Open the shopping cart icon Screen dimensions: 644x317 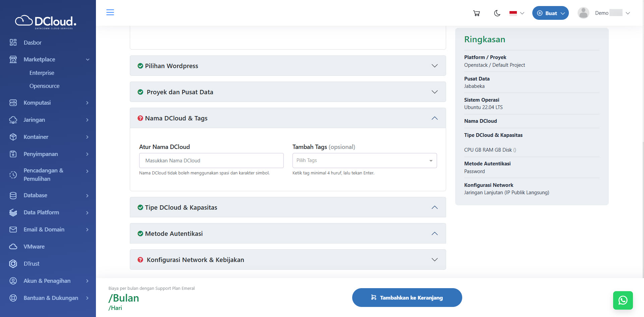point(476,13)
